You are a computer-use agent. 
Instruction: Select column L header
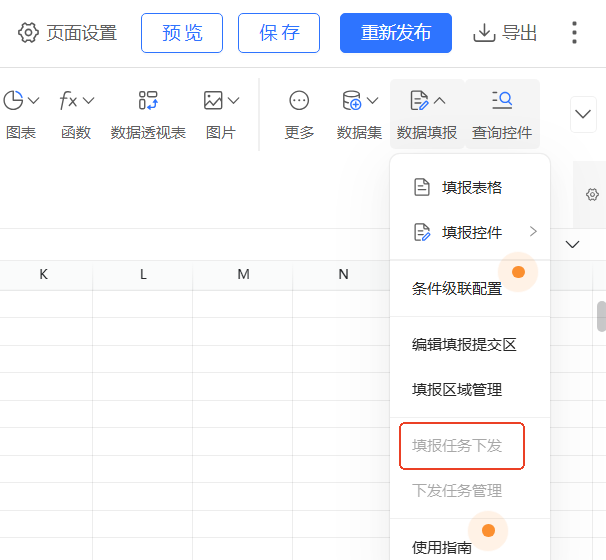143,274
